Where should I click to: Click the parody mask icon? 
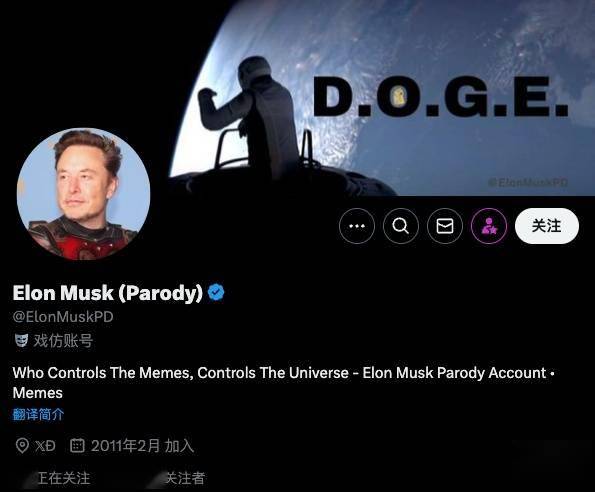click(21, 340)
